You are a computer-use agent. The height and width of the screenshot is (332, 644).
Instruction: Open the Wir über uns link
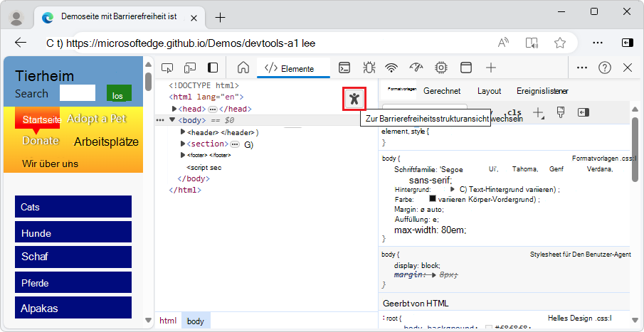click(50, 164)
